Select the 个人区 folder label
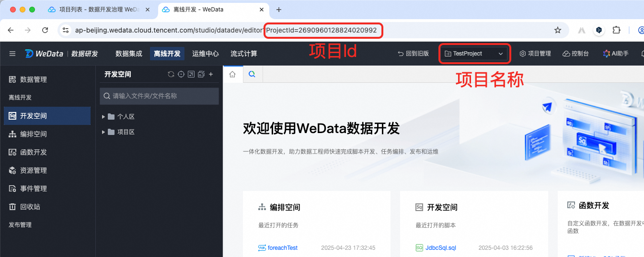Viewport: 644px width, 257px height. [126, 117]
